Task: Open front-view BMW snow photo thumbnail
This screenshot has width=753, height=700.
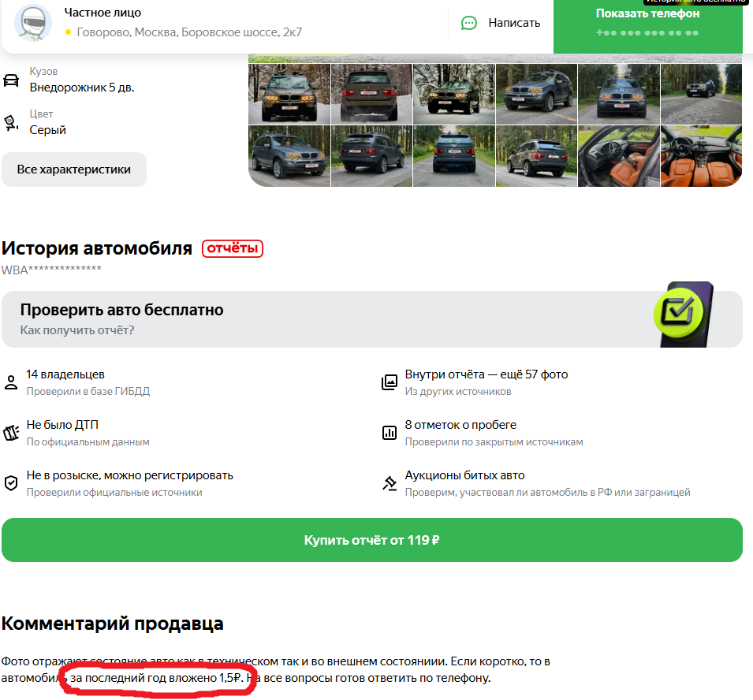Action: point(289,94)
